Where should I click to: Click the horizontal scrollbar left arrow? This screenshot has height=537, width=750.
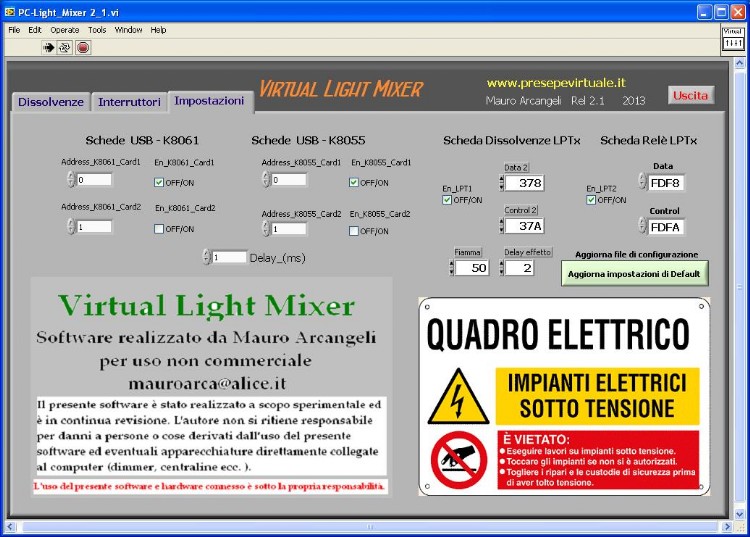pos(10,526)
